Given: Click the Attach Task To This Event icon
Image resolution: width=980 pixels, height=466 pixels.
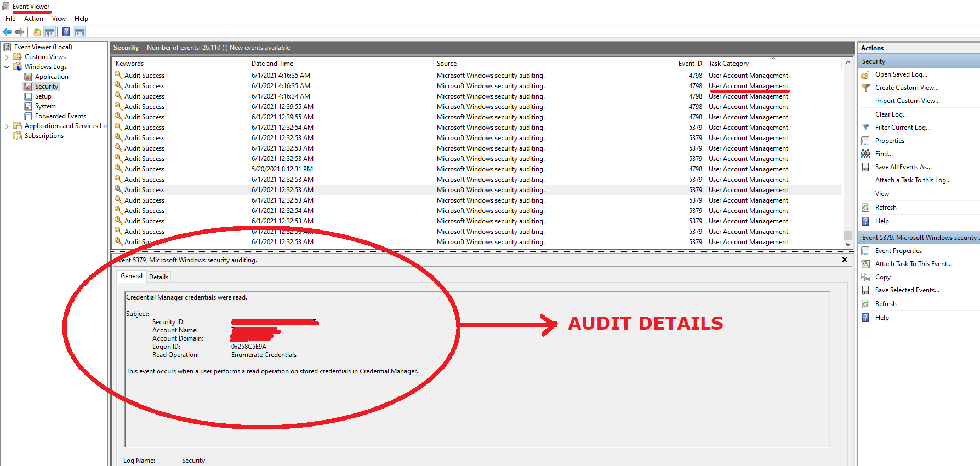Looking at the screenshot, I should 865,264.
